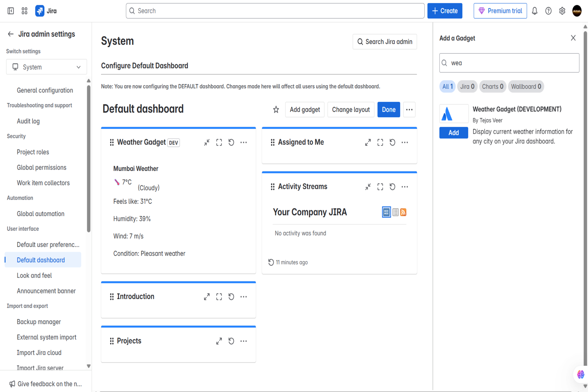Minimize the Weather Gadget

207,142
